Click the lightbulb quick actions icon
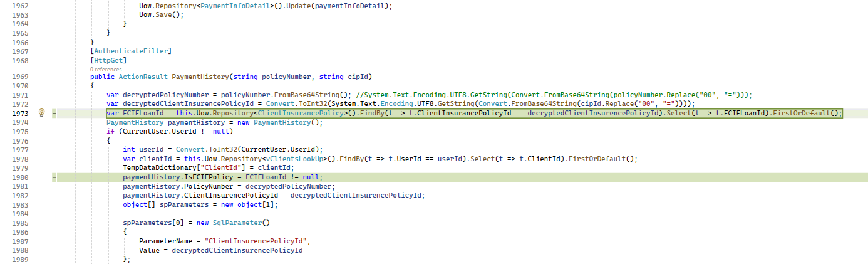Viewport: 868px width, 264px height. [41, 113]
